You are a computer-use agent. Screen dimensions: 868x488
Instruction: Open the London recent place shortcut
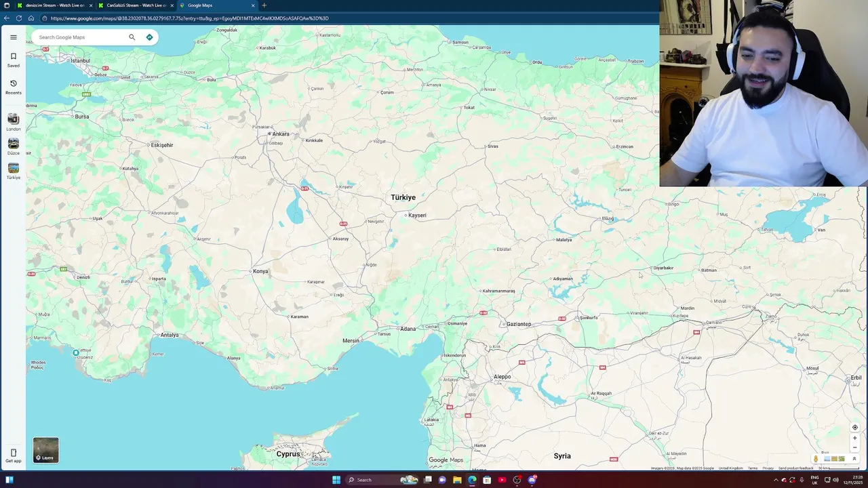pyautogui.click(x=13, y=123)
